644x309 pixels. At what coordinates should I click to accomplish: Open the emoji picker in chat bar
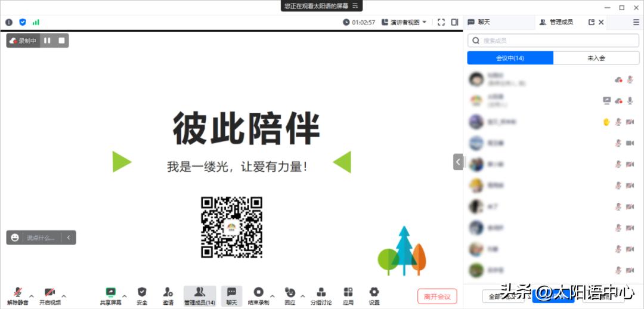pyautogui.click(x=15, y=237)
